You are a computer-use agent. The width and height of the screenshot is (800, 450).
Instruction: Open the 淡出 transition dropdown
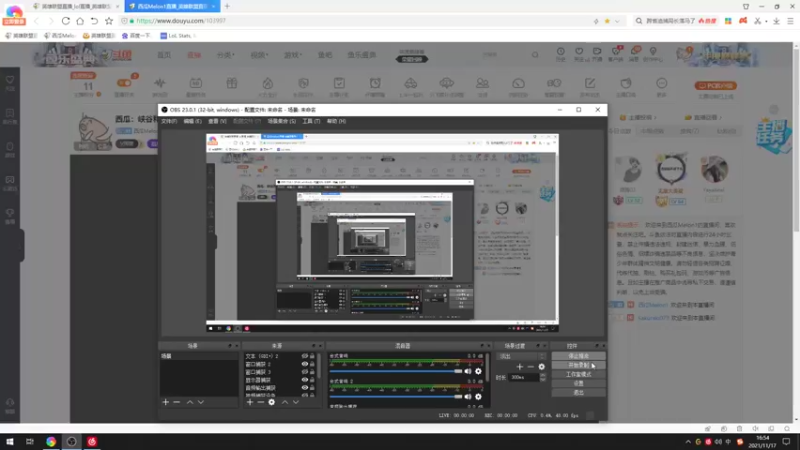tap(521, 356)
